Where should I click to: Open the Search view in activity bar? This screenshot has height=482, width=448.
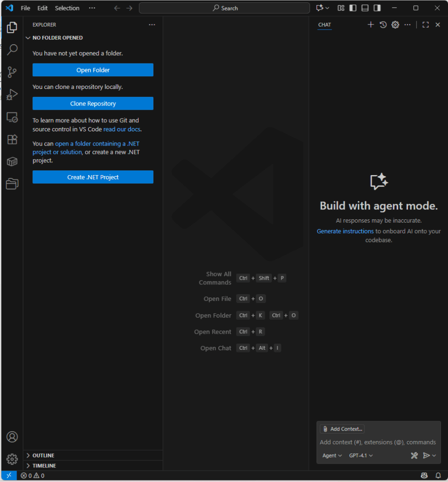12,49
